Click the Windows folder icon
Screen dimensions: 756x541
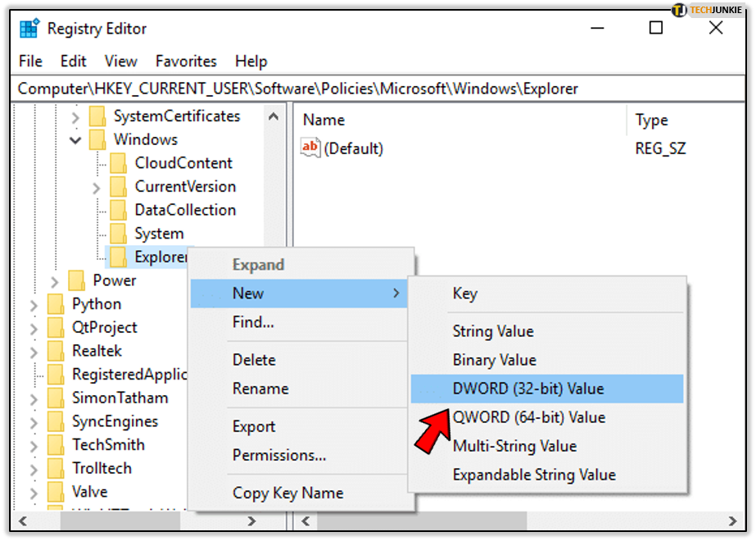(x=97, y=139)
